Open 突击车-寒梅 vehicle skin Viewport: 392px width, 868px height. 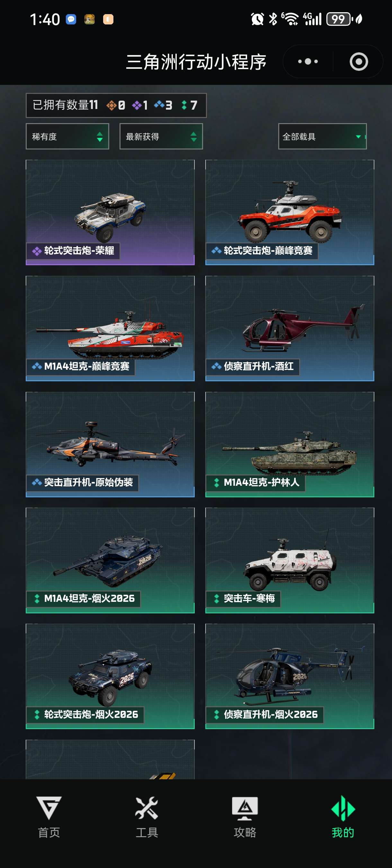click(x=290, y=560)
